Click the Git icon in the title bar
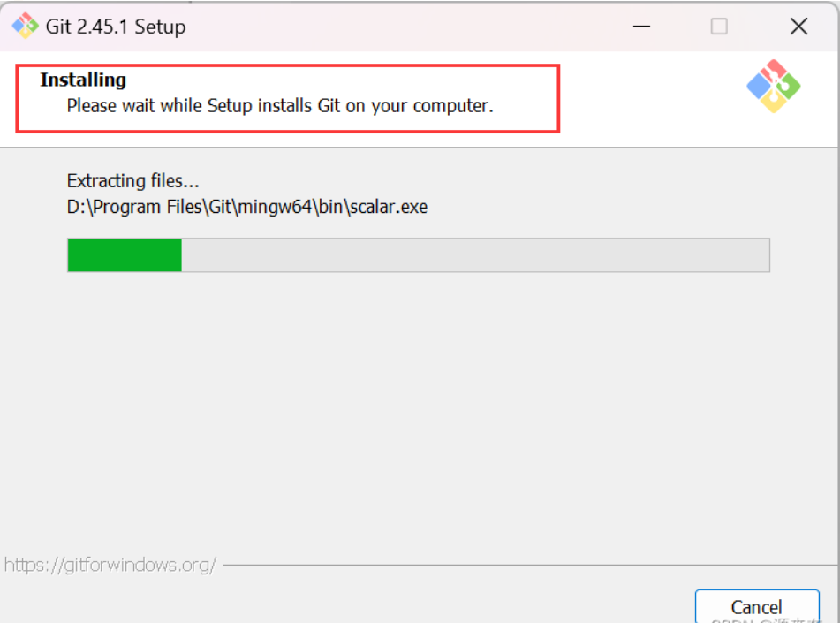The height and width of the screenshot is (623, 840). [x=25, y=27]
